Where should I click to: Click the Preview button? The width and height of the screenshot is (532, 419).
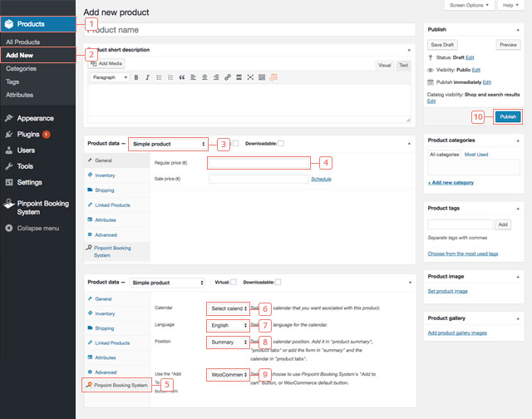(x=508, y=45)
